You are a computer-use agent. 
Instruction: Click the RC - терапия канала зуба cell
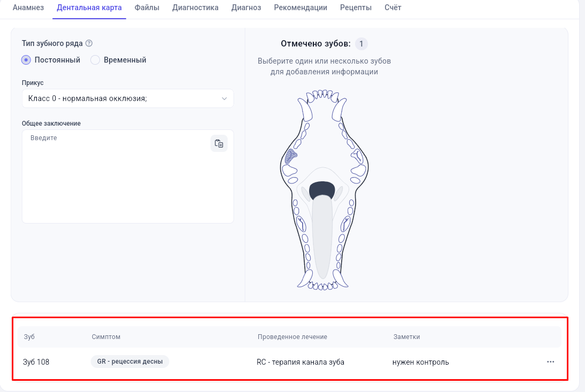point(301,362)
